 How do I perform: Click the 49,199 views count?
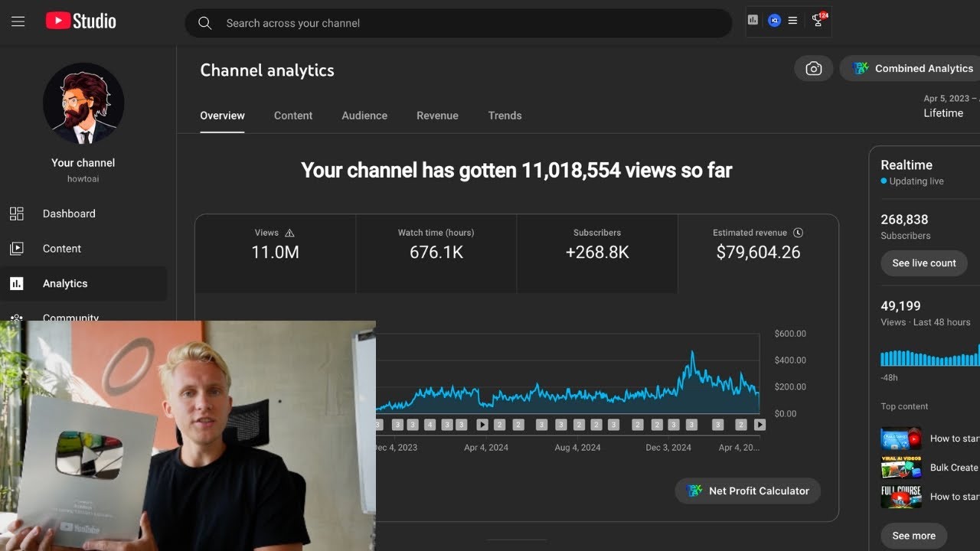[900, 306]
